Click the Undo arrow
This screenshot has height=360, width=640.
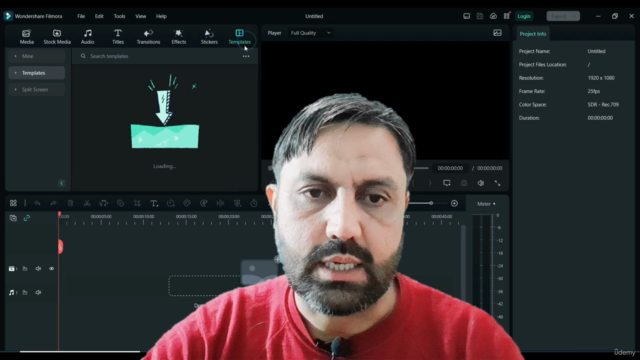coord(37,203)
